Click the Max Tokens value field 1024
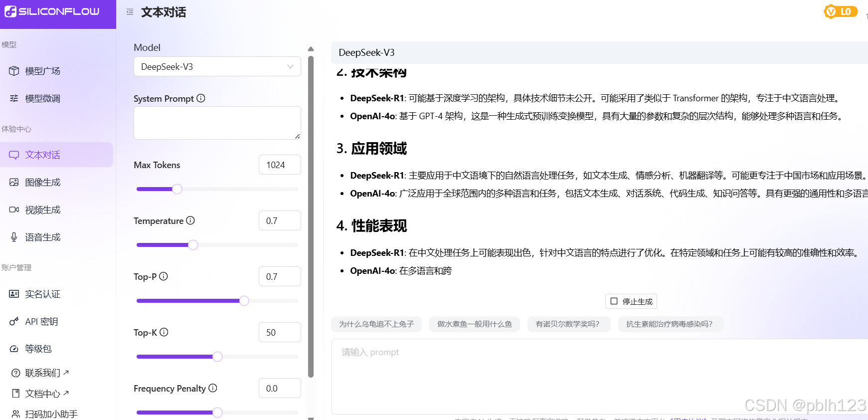This screenshot has width=868, height=420. point(280,165)
